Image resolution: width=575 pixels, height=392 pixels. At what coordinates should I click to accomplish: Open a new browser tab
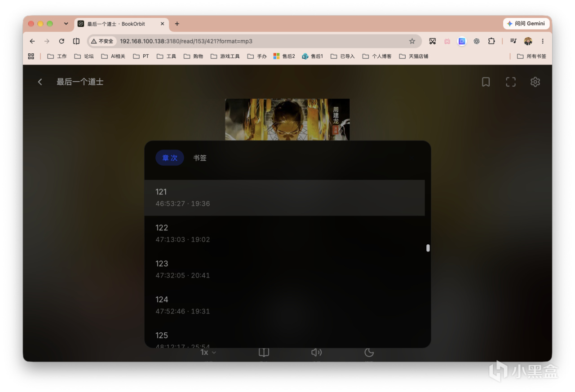[177, 24]
